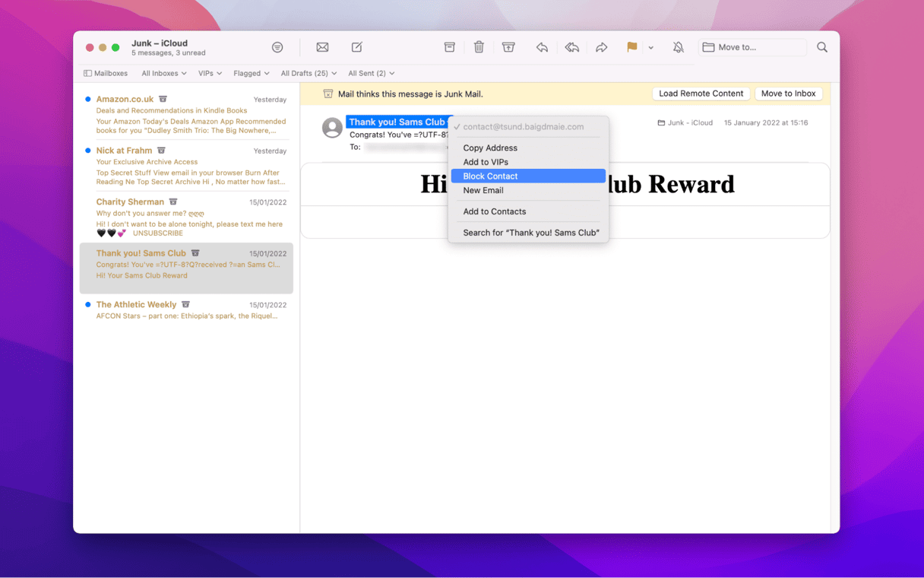Click the junk icon beside The Athletic Weekly

(x=185, y=304)
